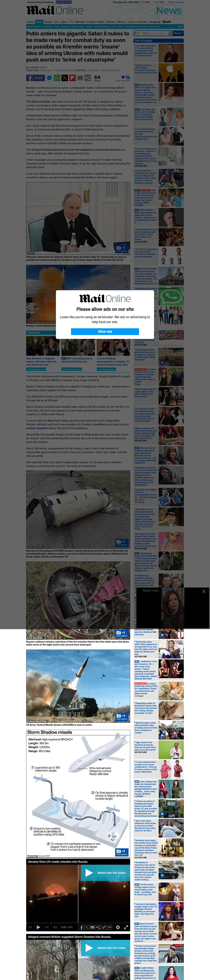Open the Sport navigation tab

(64, 22)
